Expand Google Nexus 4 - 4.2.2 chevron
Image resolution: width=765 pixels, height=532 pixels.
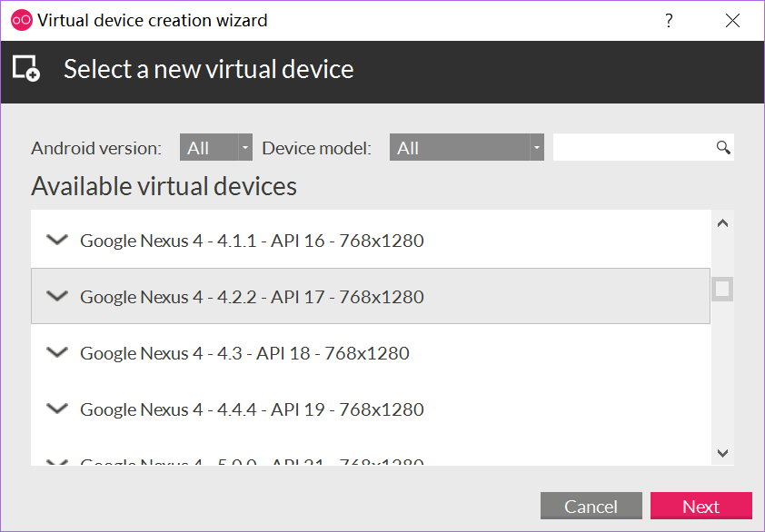[57, 296]
